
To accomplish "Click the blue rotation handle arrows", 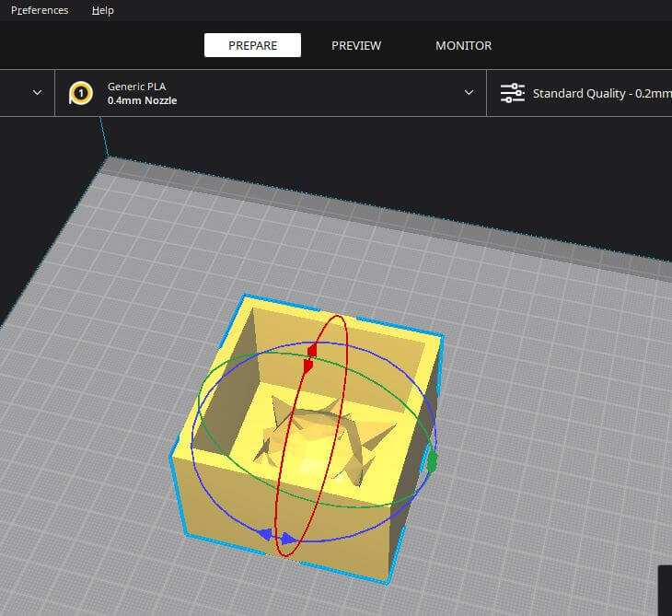I will (x=276, y=536).
